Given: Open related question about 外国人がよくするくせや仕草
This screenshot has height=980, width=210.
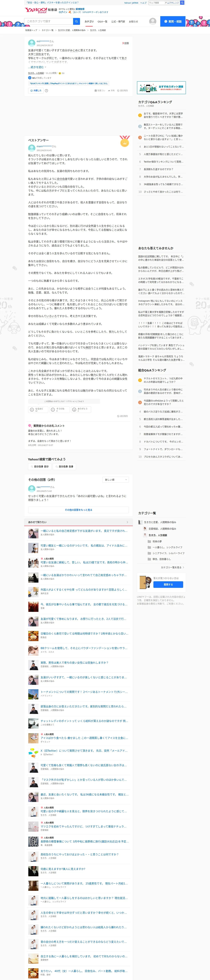Looking at the screenshot, I should click(x=84, y=590).
